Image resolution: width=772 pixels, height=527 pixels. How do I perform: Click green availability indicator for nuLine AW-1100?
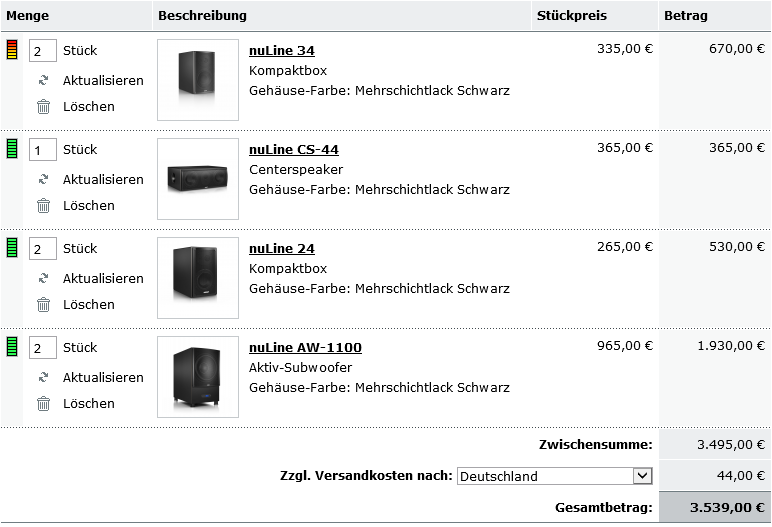pos(12,347)
